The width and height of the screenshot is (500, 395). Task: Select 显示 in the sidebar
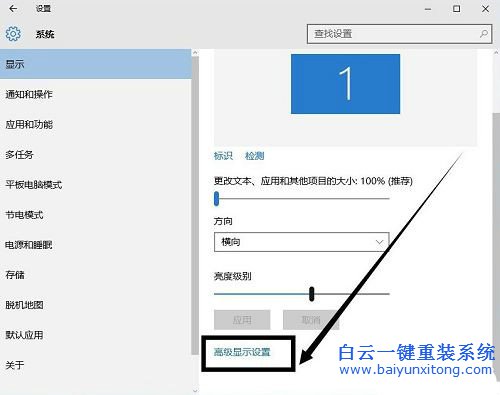pos(96,64)
